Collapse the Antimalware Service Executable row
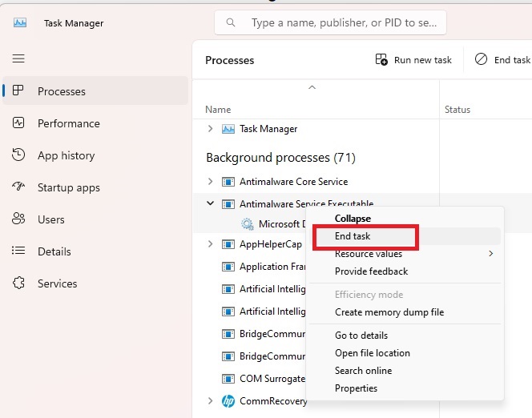The image size is (532, 418). tap(211, 203)
